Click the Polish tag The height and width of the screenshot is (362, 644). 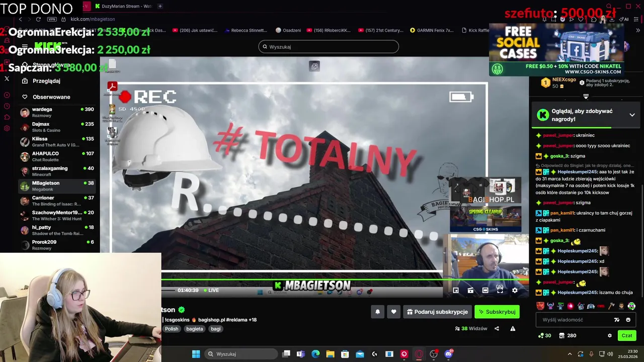[172, 329]
